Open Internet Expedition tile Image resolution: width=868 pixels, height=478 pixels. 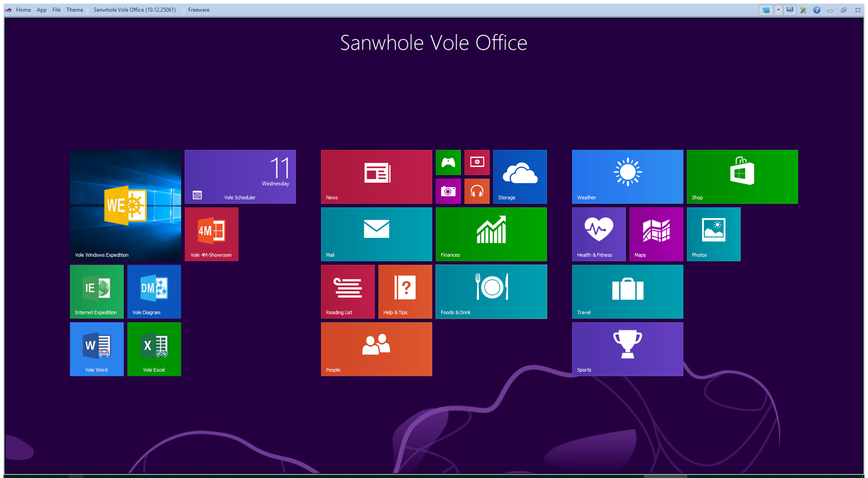pos(96,291)
